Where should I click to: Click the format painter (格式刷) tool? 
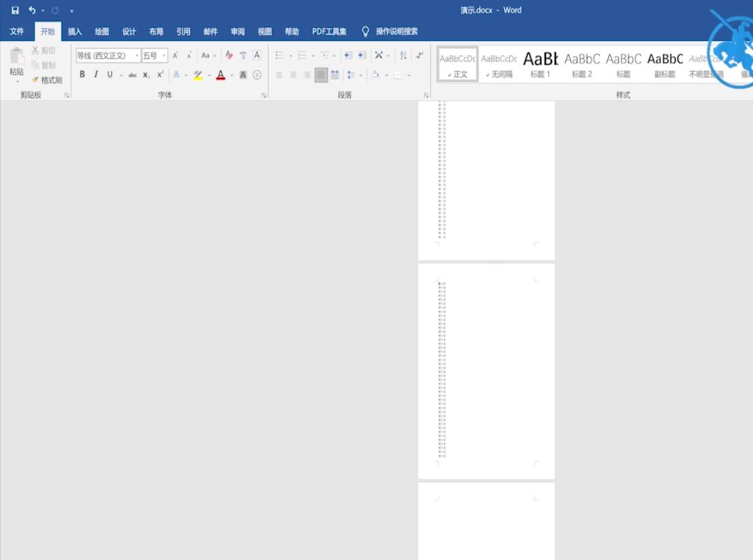47,80
